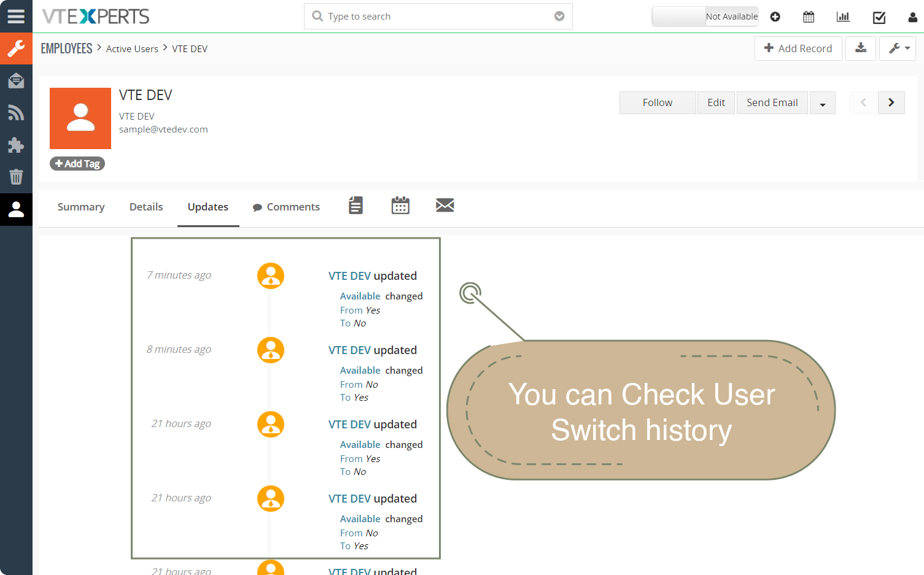Click user avatar on 8 minutes ago update
The height and width of the screenshot is (575, 924).
[271, 350]
